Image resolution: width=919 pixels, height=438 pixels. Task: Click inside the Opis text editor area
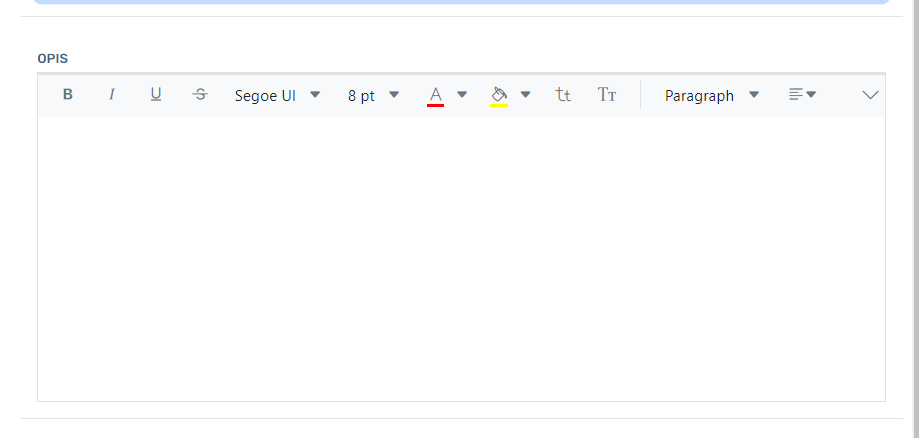460,258
